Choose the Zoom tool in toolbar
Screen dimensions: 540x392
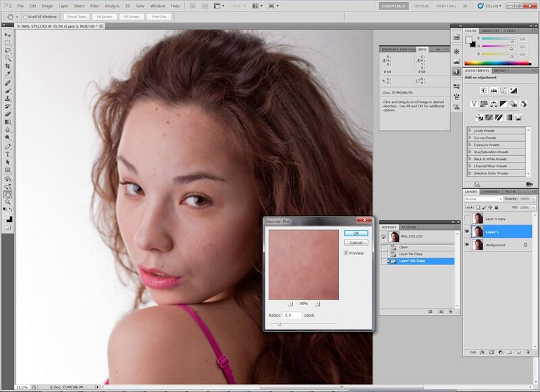[x=8, y=202]
